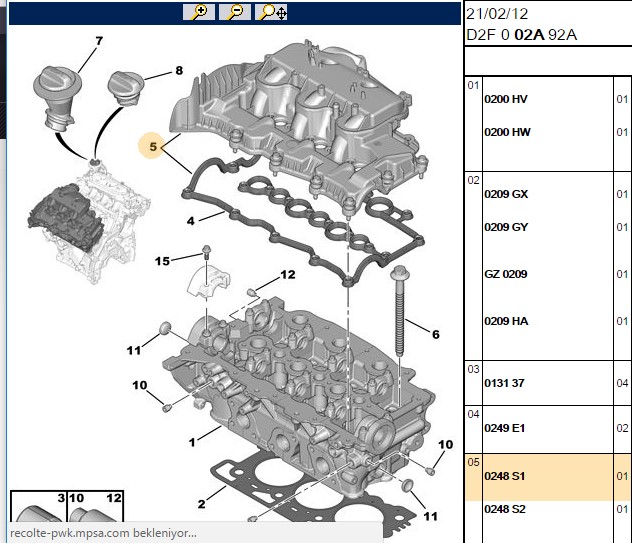Select part number 0248 S2

click(x=505, y=509)
